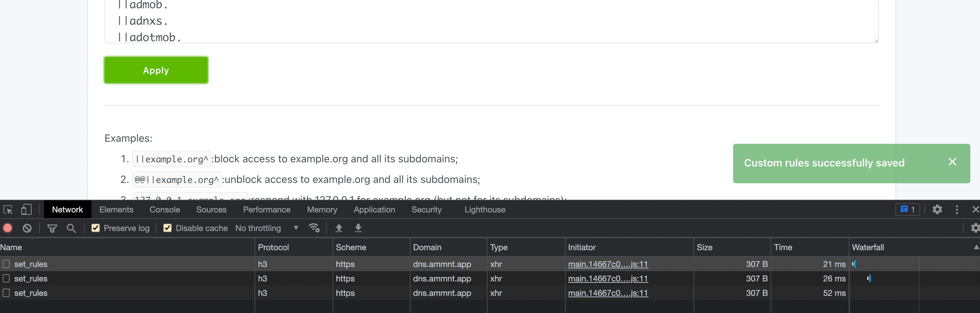Open network conditions wifi icon
The image size is (980, 313).
[x=314, y=228]
